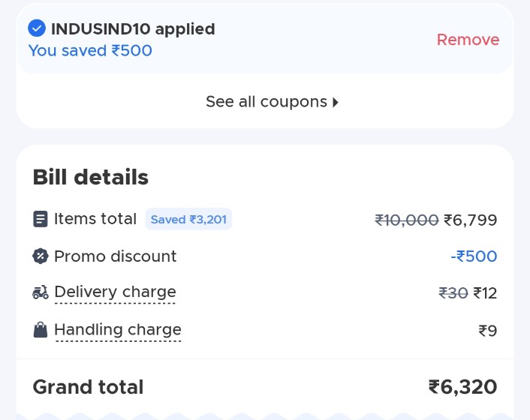Click the -₹500 promo discount value
This screenshot has width=530, height=420.
[474, 256]
